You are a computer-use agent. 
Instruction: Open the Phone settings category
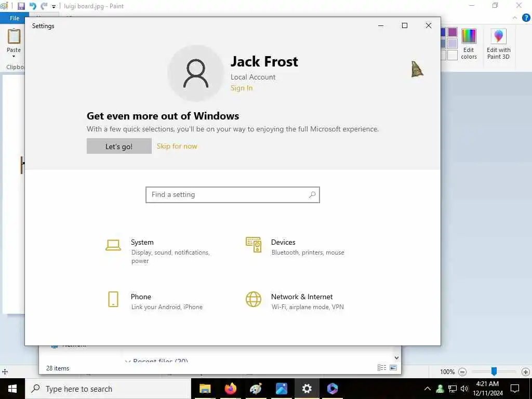click(x=155, y=301)
